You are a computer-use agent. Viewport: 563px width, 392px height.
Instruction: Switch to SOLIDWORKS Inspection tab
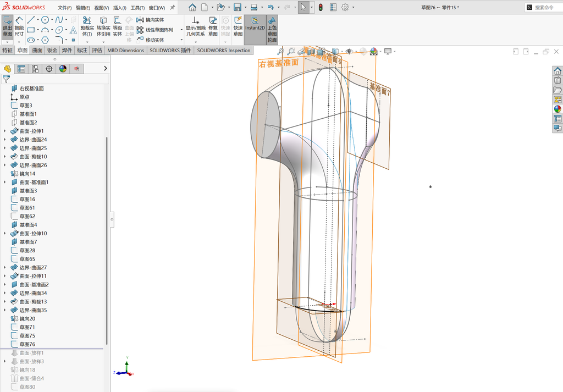tap(224, 50)
